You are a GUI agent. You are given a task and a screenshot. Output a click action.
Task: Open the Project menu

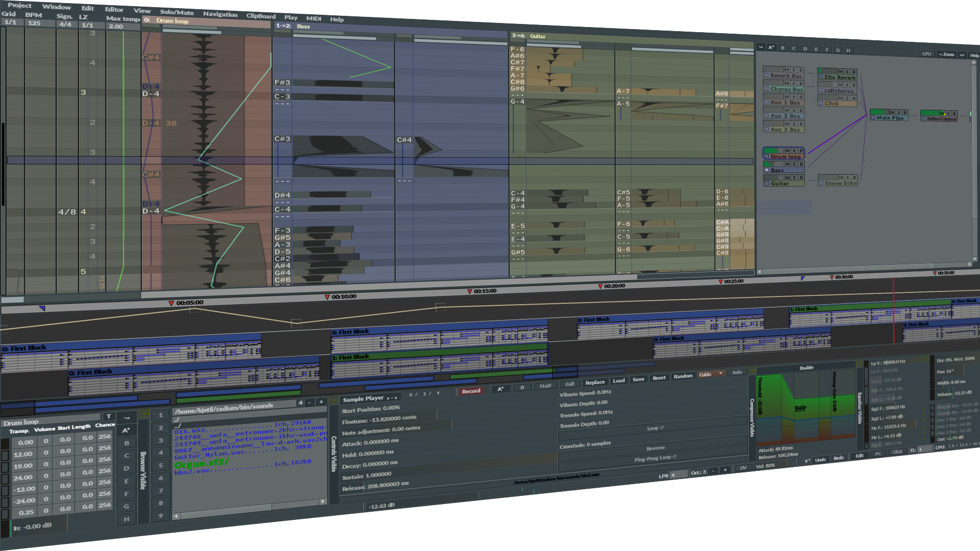[19, 5]
